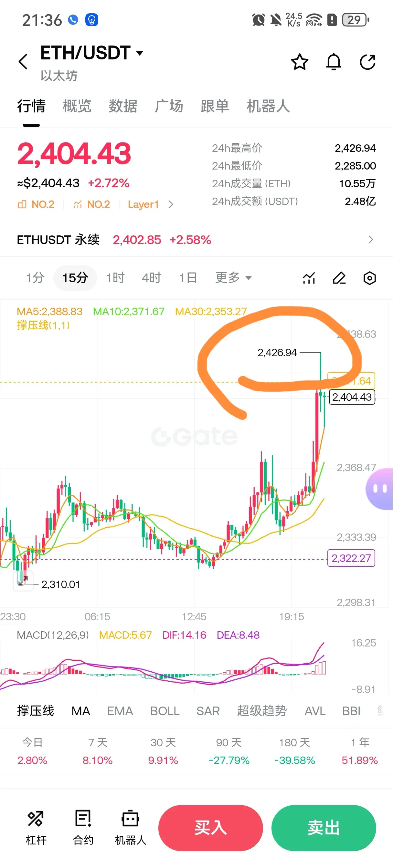Viewport: 393px width, 868px height.
Task: Open chart settings hexagon icon
Action: click(370, 278)
